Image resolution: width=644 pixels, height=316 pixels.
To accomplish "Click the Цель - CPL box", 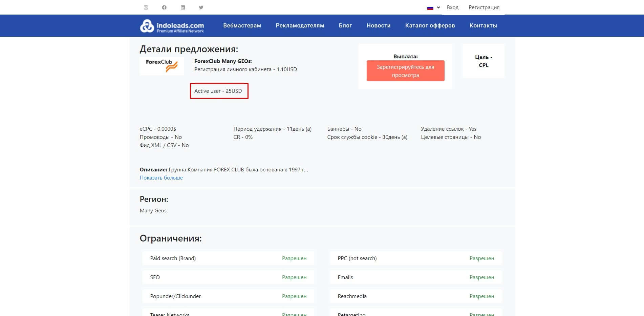I will click(x=484, y=61).
